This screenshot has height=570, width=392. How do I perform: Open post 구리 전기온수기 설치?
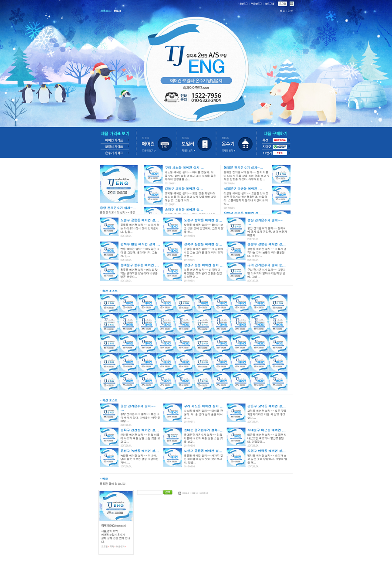point(267,265)
